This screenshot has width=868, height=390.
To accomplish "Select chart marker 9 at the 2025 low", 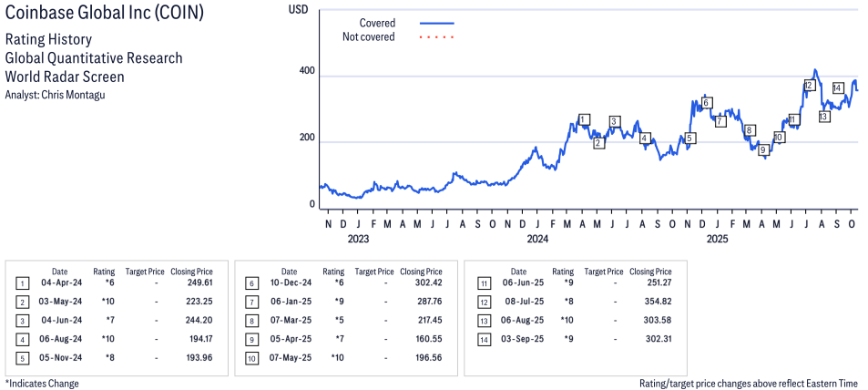I will (x=763, y=149).
